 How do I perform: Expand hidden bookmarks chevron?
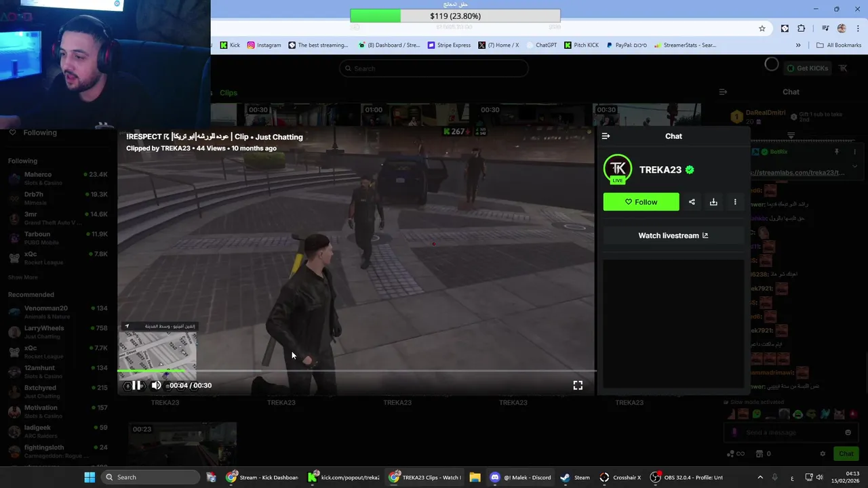(x=798, y=45)
